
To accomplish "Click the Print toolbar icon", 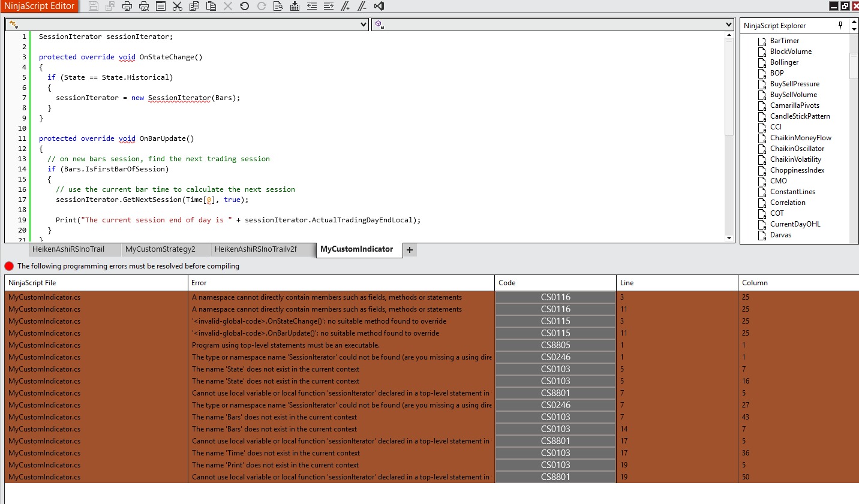I will pos(127,6).
